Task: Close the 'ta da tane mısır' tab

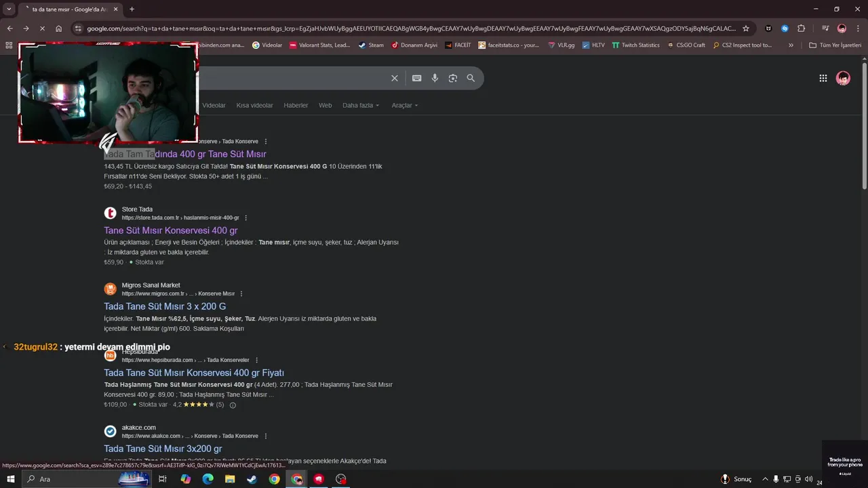Action: tap(116, 9)
